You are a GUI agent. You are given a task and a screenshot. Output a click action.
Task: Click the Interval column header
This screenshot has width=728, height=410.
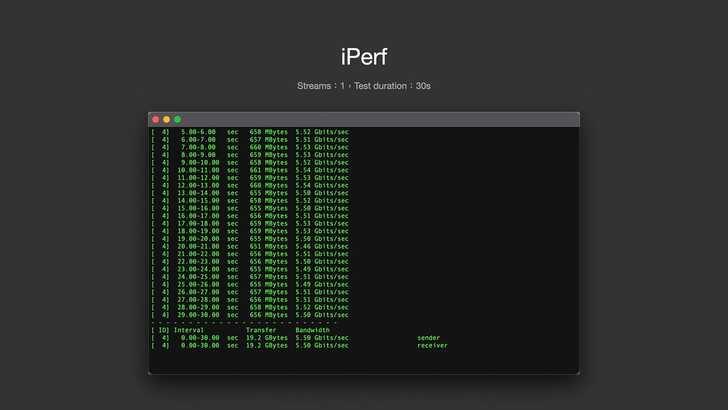coord(189,330)
